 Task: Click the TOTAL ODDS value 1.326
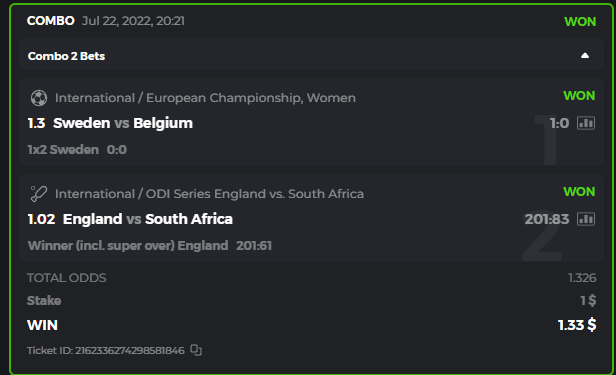point(582,278)
